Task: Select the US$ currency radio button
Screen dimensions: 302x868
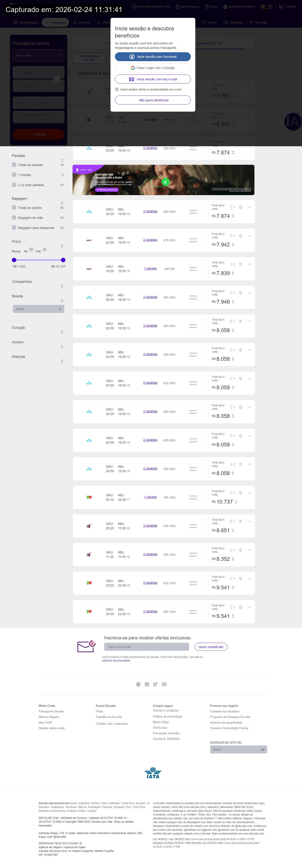Action: click(x=44, y=250)
